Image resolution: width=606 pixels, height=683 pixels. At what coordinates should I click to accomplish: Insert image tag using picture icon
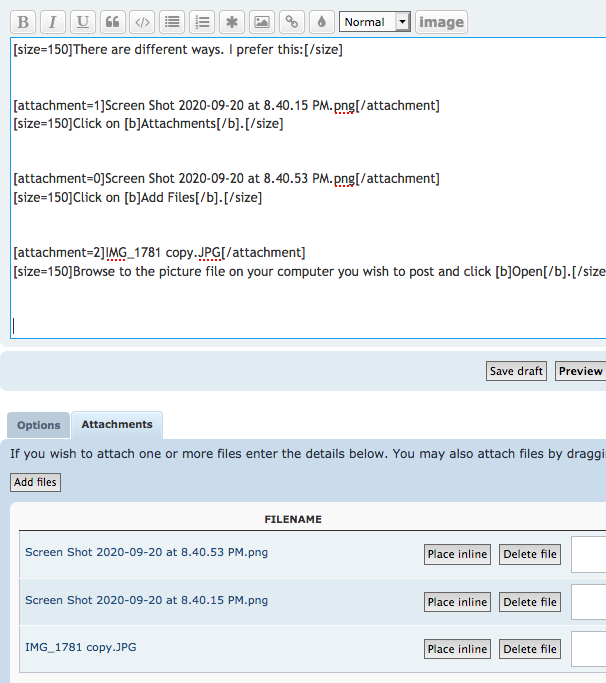click(262, 21)
